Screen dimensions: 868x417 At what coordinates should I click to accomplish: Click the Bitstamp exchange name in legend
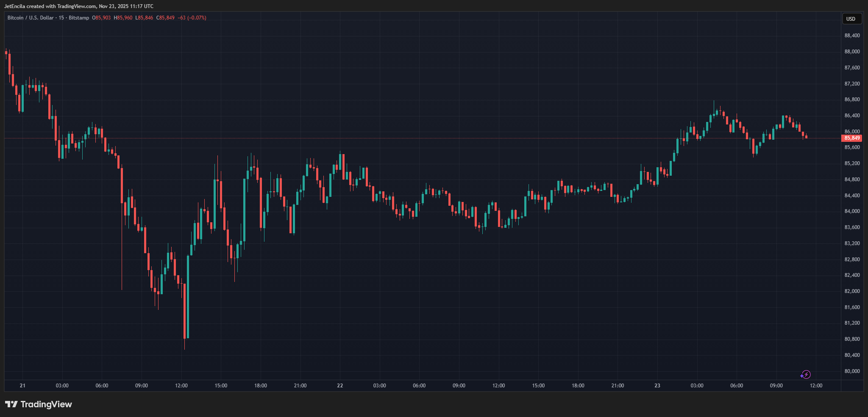(x=79, y=18)
